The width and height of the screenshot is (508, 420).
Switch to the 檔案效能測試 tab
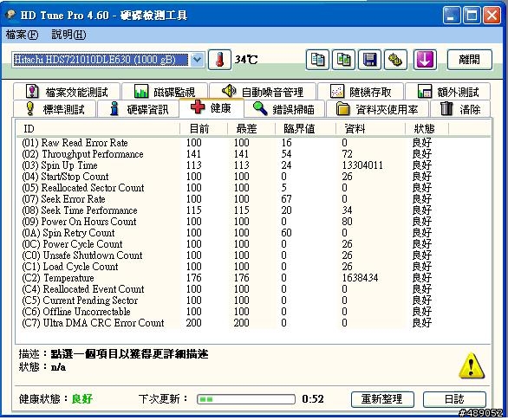coord(67,92)
